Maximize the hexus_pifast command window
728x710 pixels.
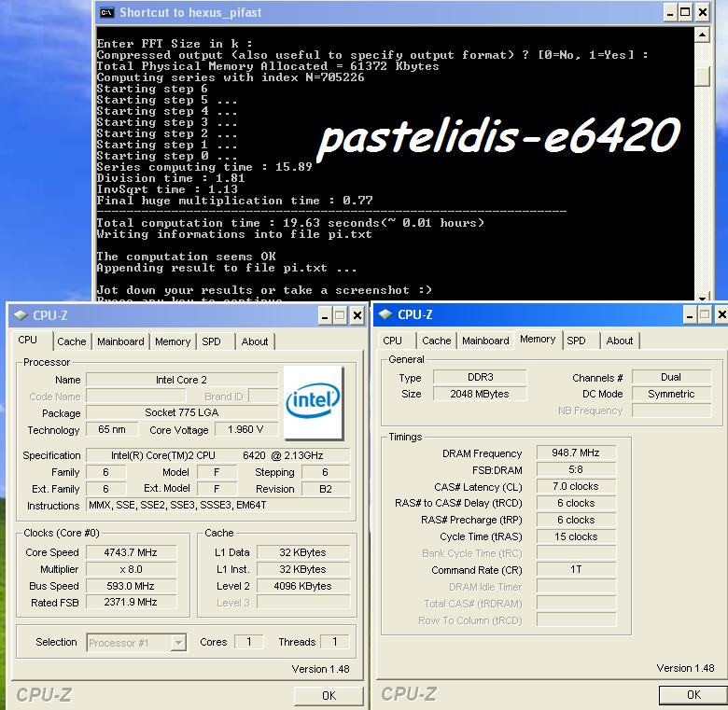685,12
